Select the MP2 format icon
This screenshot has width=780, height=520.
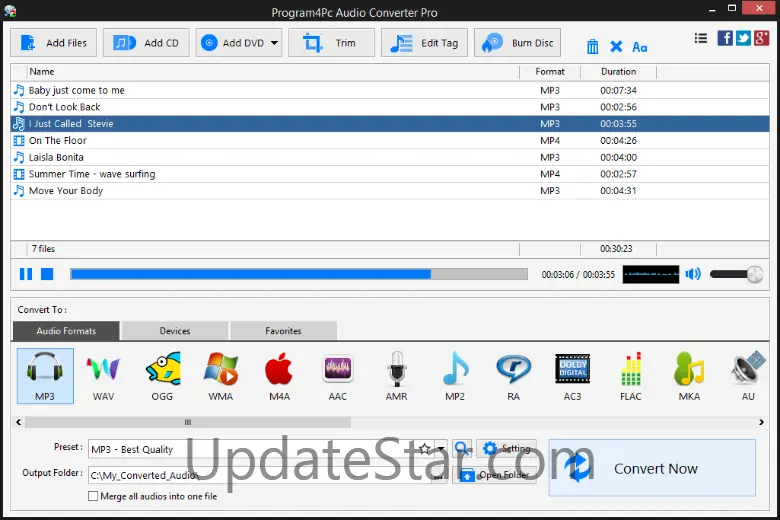[455, 376]
